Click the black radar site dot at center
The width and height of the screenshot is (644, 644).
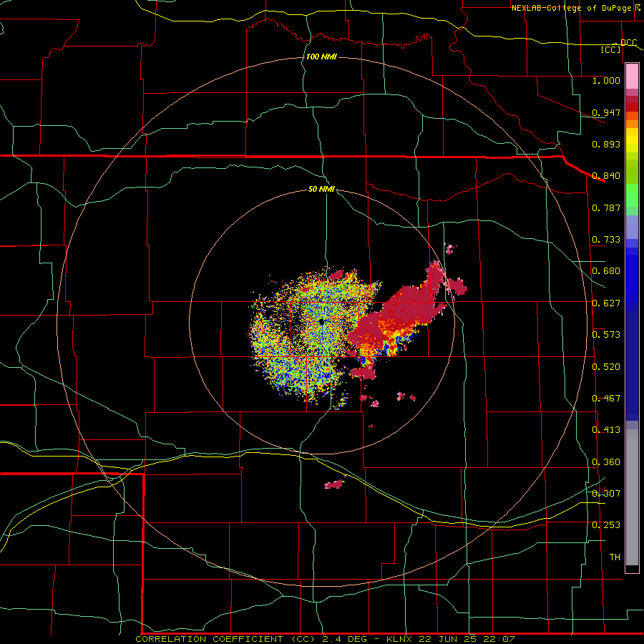pos(321,321)
